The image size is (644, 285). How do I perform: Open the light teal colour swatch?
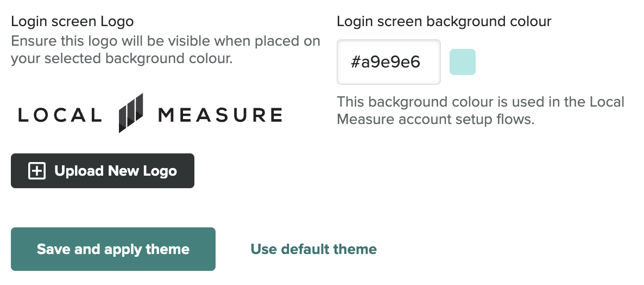(x=463, y=62)
